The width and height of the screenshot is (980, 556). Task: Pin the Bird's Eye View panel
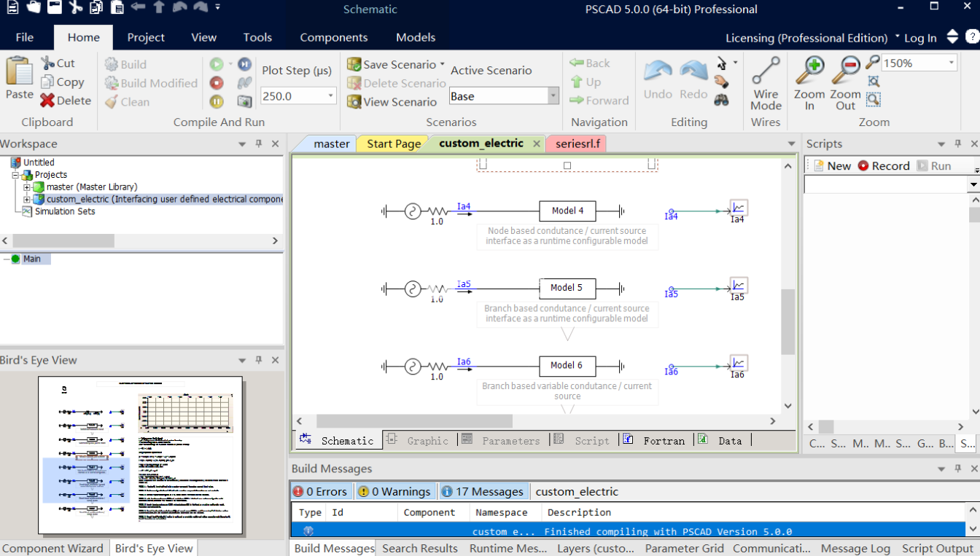(259, 360)
